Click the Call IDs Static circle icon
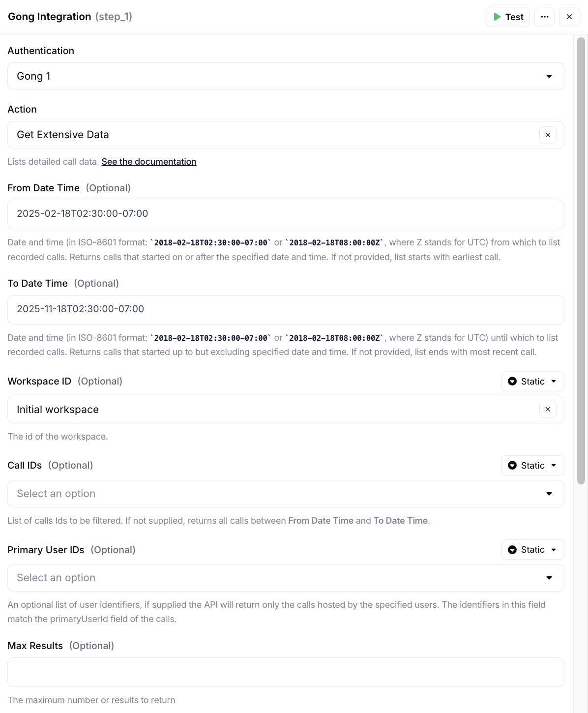The image size is (588, 713). (x=512, y=466)
